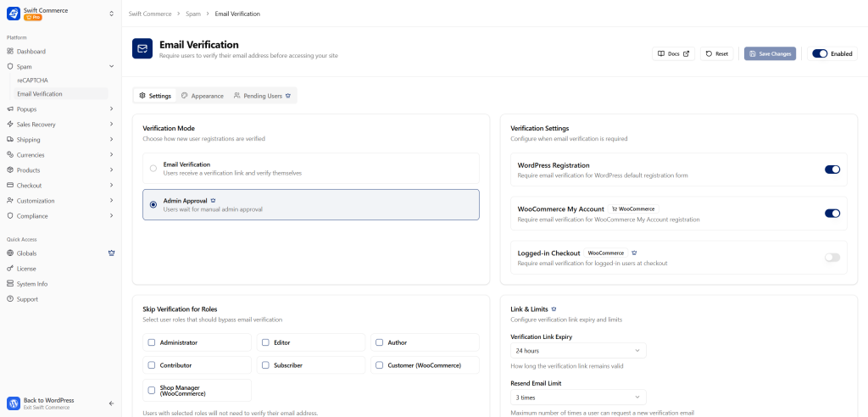Toggle the Logged-in Checkout switch
Viewport: 868px width, 417px height.
click(x=832, y=257)
